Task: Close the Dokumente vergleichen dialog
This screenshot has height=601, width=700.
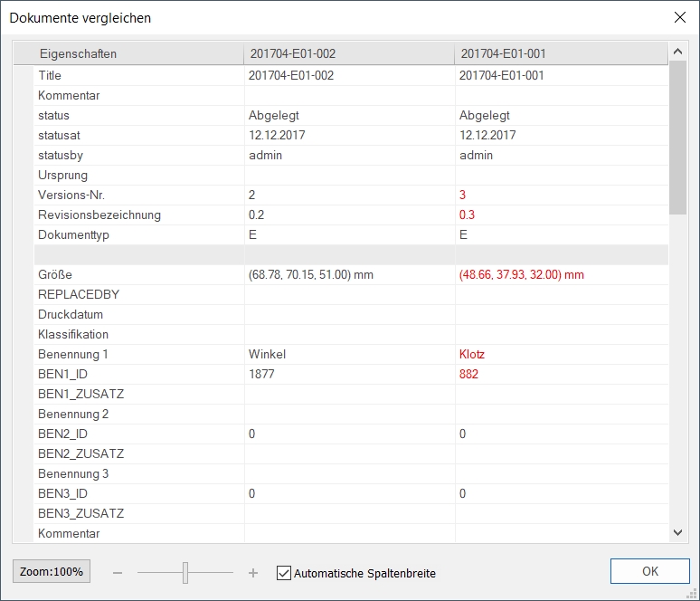Action: click(680, 17)
